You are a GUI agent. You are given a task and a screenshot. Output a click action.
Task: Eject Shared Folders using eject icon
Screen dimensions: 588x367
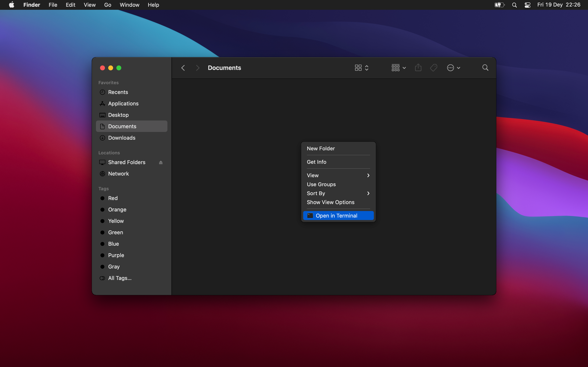point(161,162)
